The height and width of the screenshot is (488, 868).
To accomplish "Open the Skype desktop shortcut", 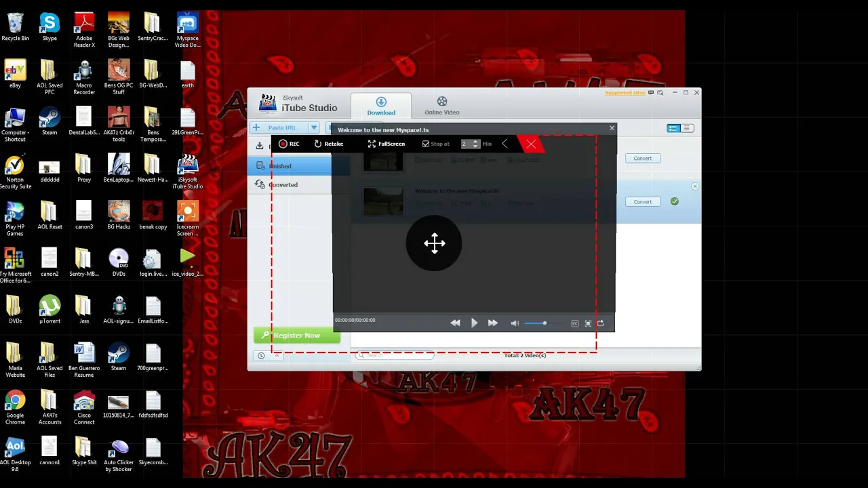I will pyautogui.click(x=50, y=28).
